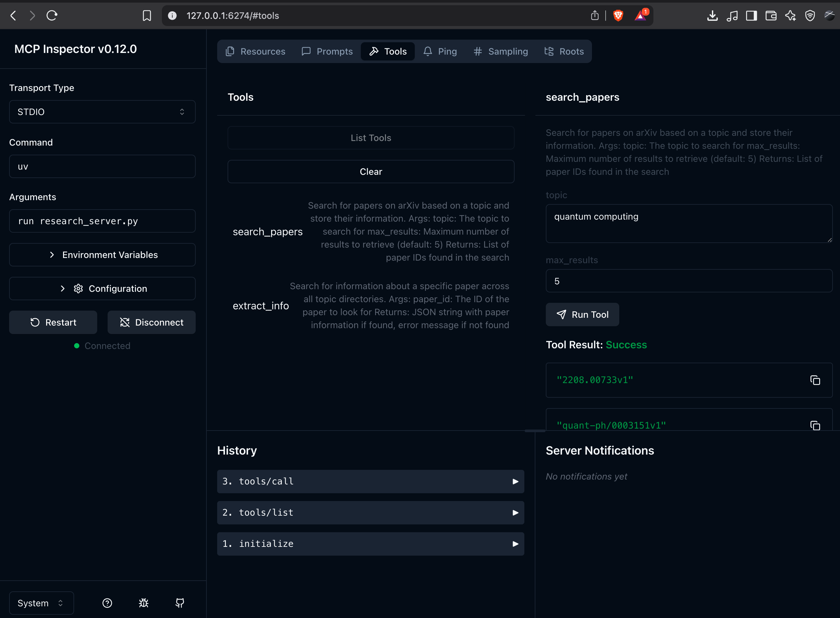Click the browser forward arrow
Viewport: 840px width, 618px height.
pyautogui.click(x=33, y=16)
